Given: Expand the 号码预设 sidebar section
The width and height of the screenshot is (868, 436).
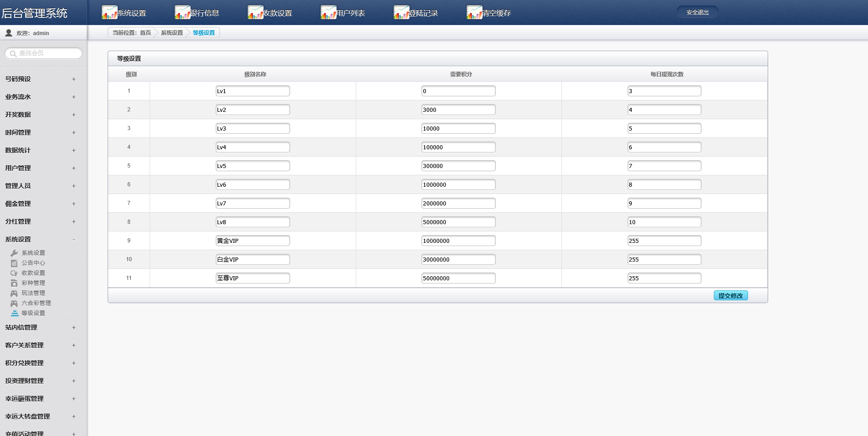Looking at the screenshot, I should coord(73,79).
